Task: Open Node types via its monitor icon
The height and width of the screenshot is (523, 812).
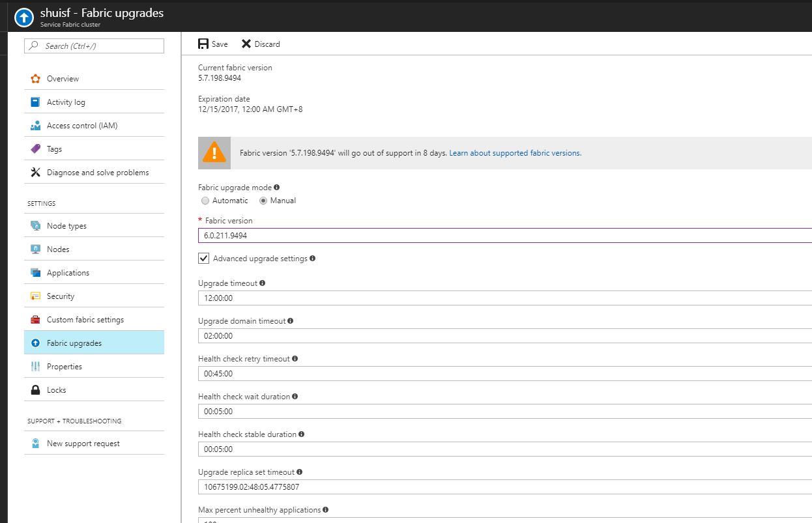Action: [36, 225]
